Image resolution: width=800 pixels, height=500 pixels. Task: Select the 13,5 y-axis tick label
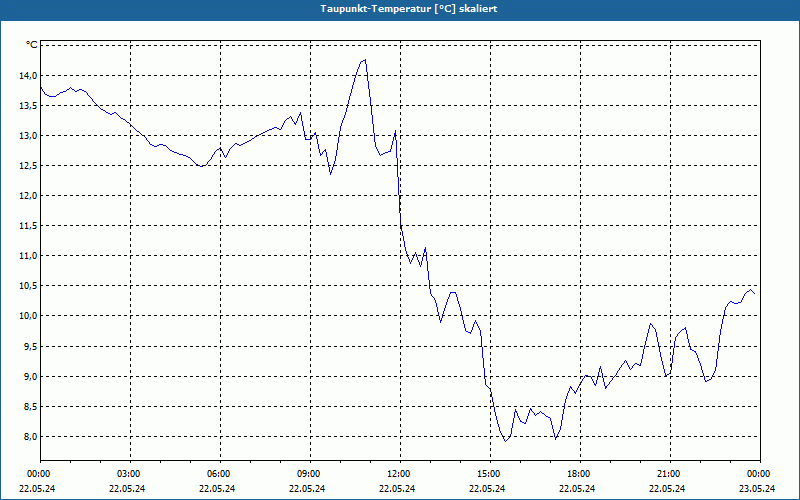(x=29, y=106)
